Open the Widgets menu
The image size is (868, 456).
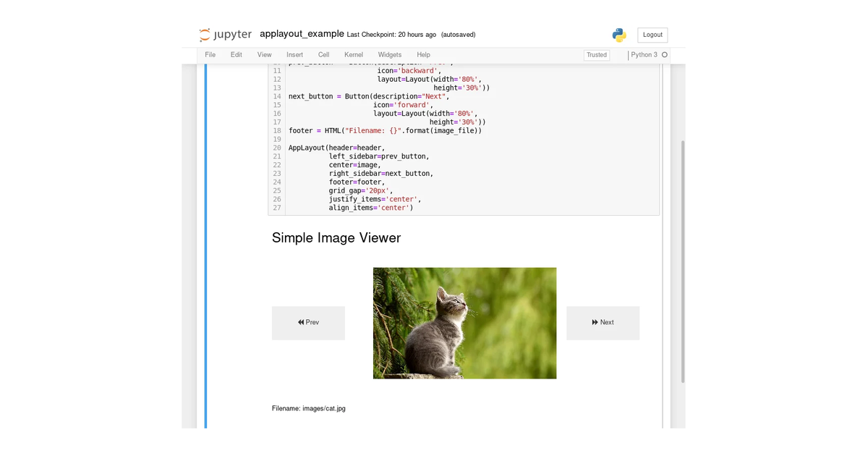(390, 55)
